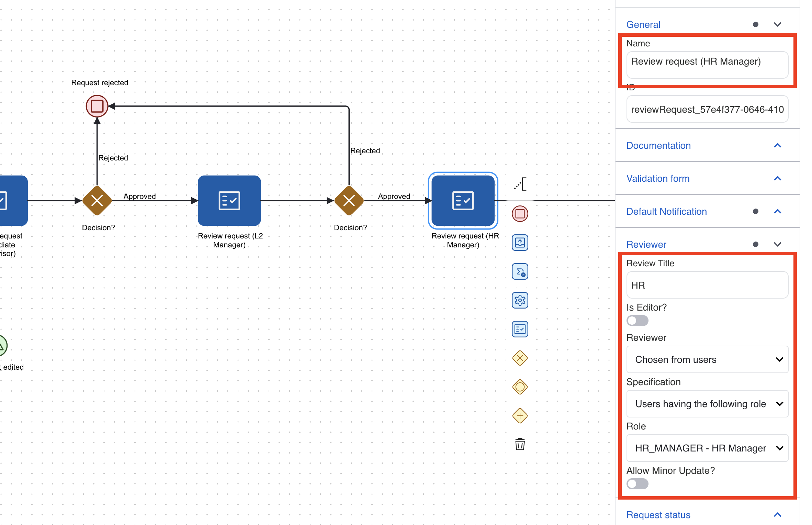Viewport: 812px width, 525px height.
Task: Click the Reviewer section header title
Action: pos(646,244)
